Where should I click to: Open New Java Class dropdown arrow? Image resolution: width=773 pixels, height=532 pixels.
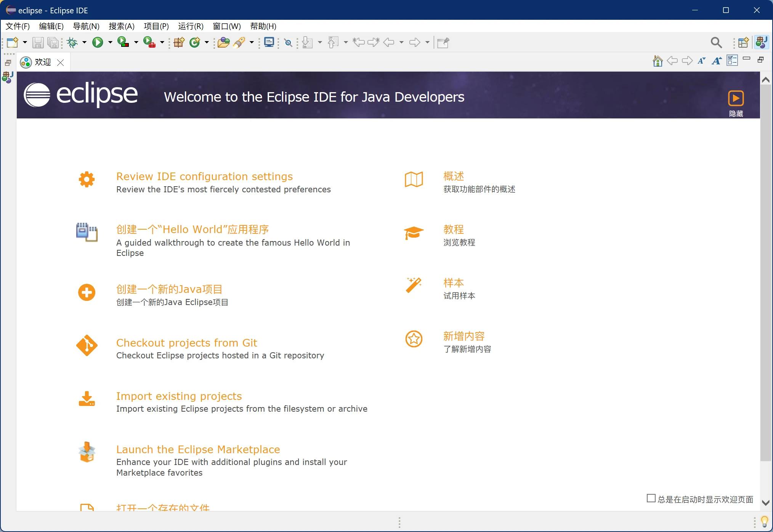[207, 42]
